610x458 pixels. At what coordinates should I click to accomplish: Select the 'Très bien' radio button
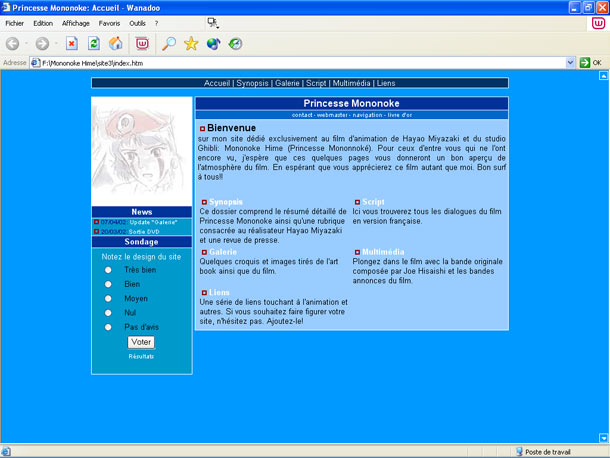(x=108, y=270)
